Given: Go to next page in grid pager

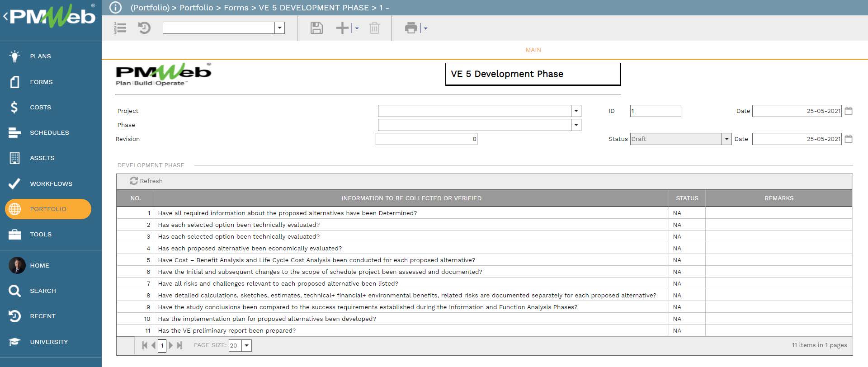Looking at the screenshot, I should point(171,345).
